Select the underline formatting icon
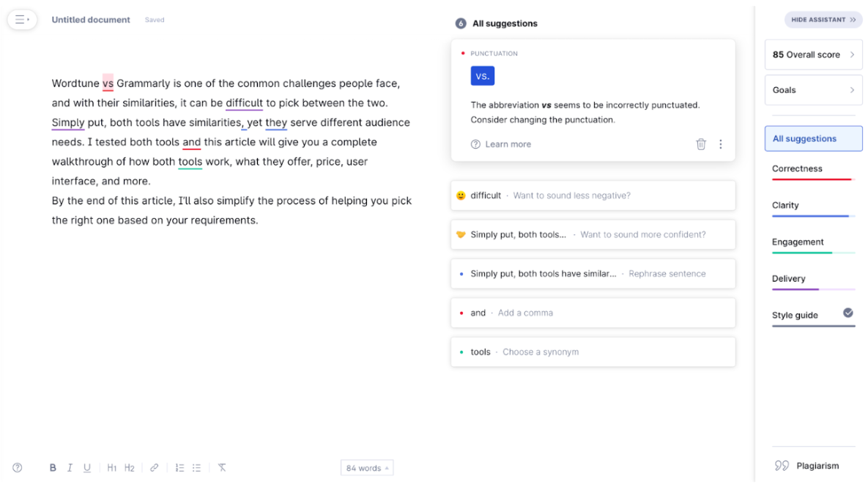Image resolution: width=868 pixels, height=495 pixels. coord(87,467)
